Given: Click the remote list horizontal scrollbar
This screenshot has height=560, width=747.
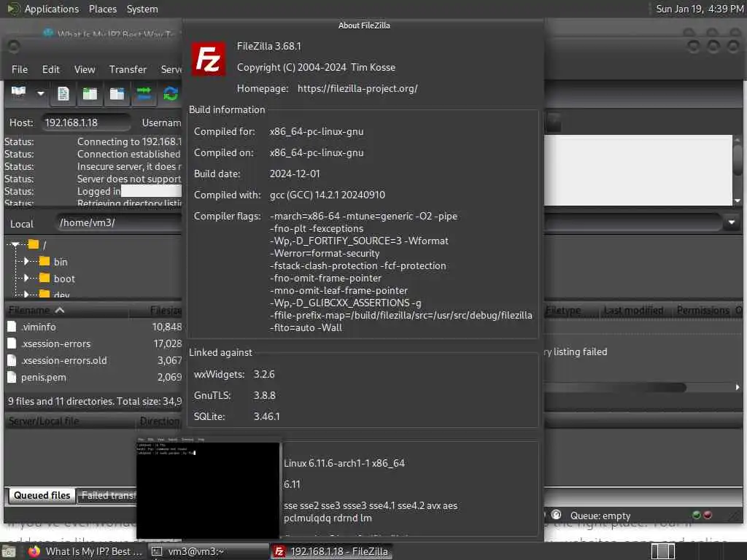Looking at the screenshot, I should pyautogui.click(x=616, y=388).
